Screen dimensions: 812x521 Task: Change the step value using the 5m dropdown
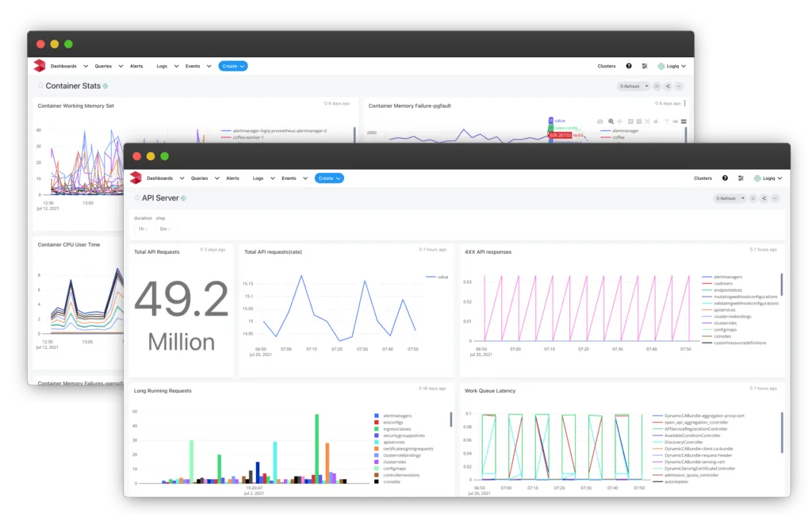click(165, 229)
